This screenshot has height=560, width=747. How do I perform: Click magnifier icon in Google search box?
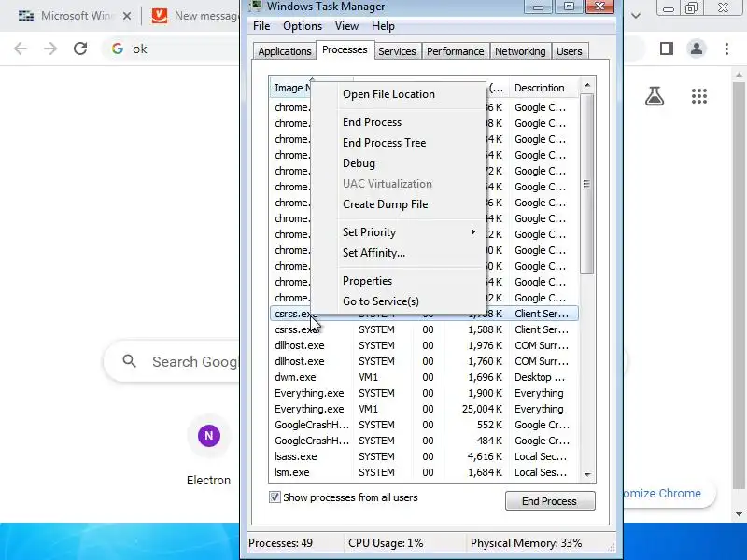[x=129, y=361]
